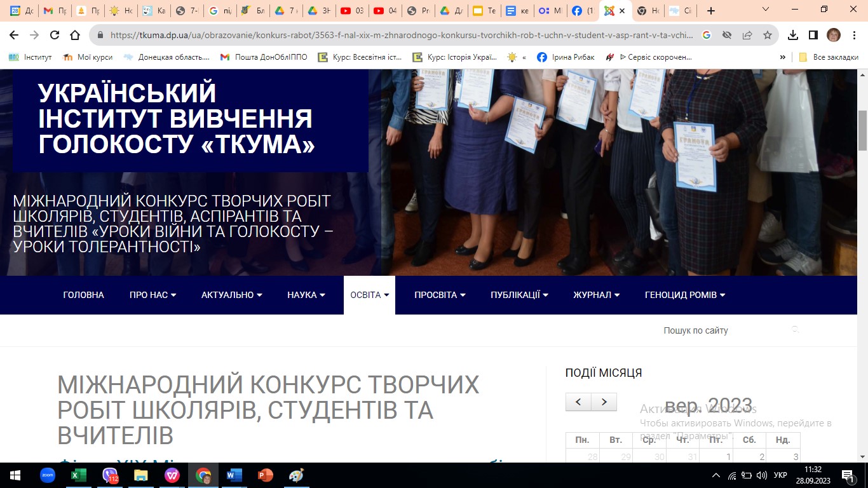
Task: Expand the АКТУАЛЬНО menu
Action: (x=231, y=295)
